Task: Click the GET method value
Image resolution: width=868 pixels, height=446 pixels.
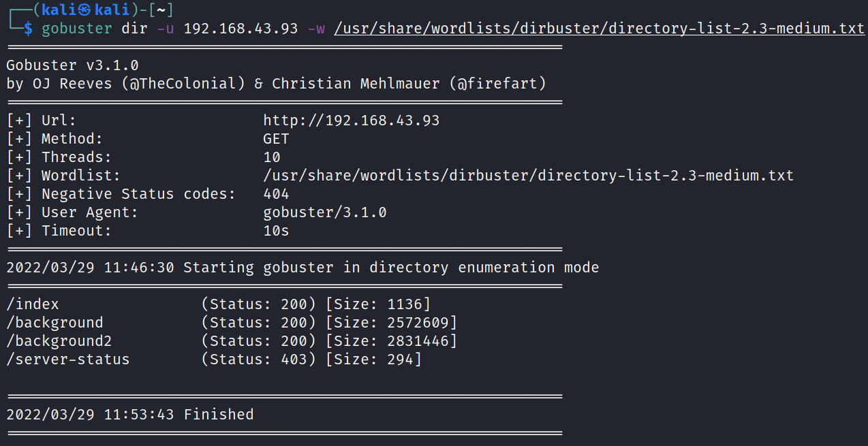Action: click(276, 139)
